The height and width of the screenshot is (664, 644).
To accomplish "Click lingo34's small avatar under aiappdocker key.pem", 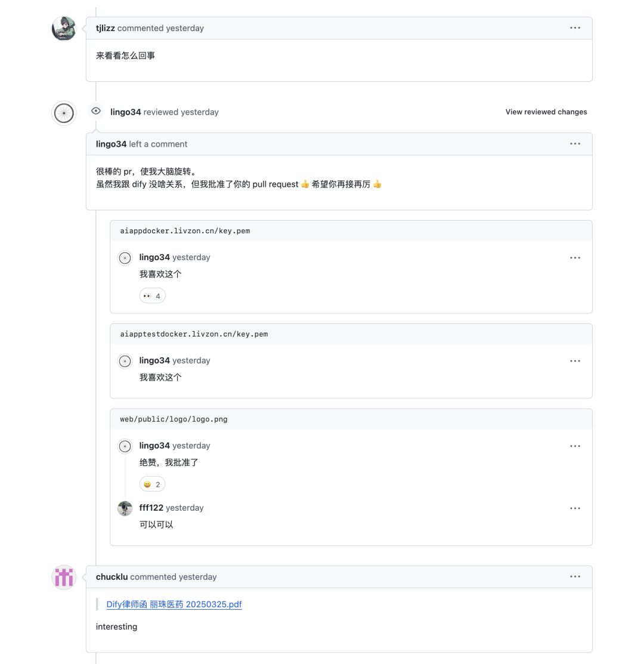I will 125,258.
